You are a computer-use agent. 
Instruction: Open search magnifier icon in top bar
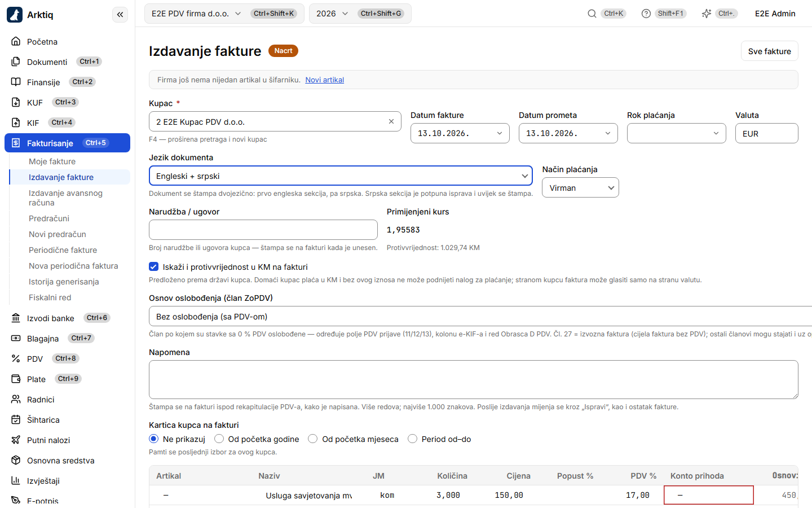(592, 14)
